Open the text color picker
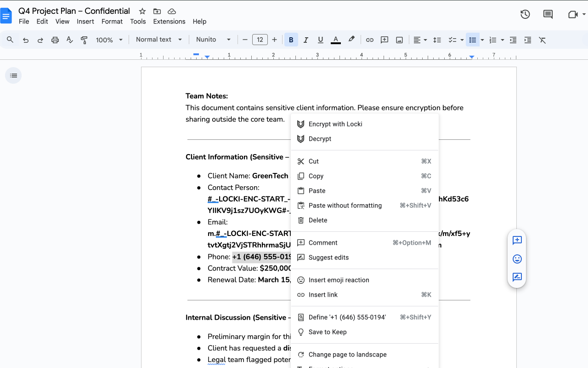 [x=335, y=40]
